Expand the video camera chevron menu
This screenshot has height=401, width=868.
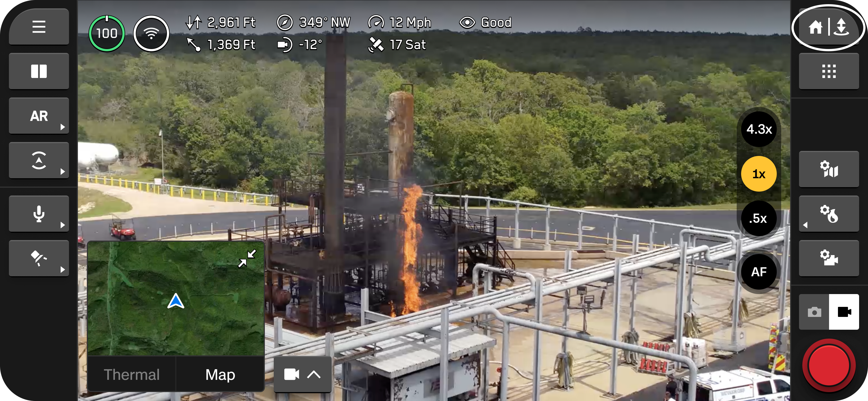[302, 374]
